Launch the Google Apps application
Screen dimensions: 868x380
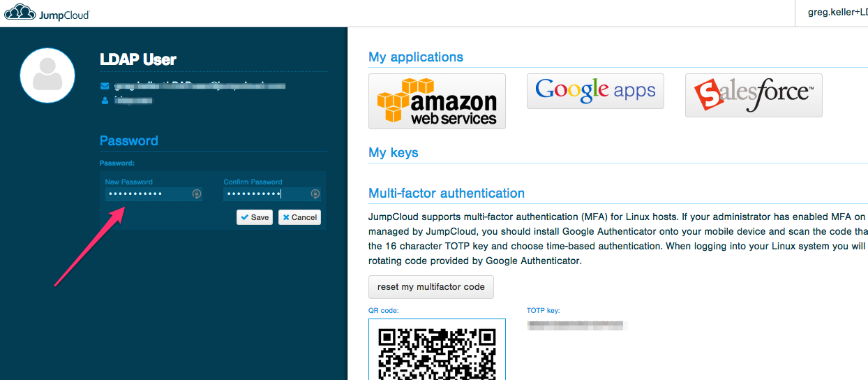click(595, 91)
